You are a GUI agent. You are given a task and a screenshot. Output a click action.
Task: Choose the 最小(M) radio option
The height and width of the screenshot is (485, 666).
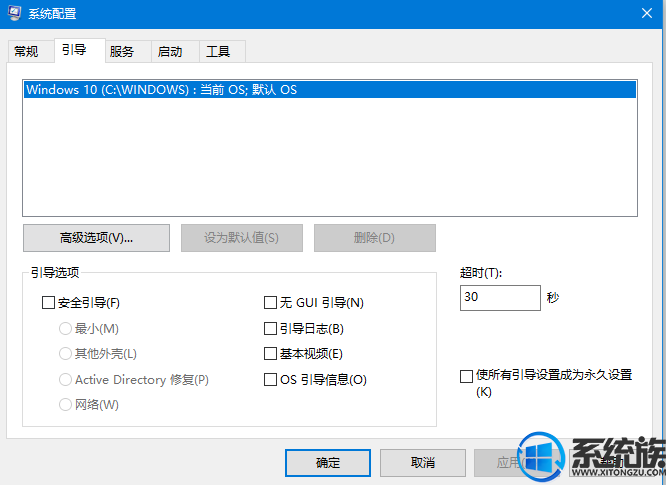pos(65,329)
